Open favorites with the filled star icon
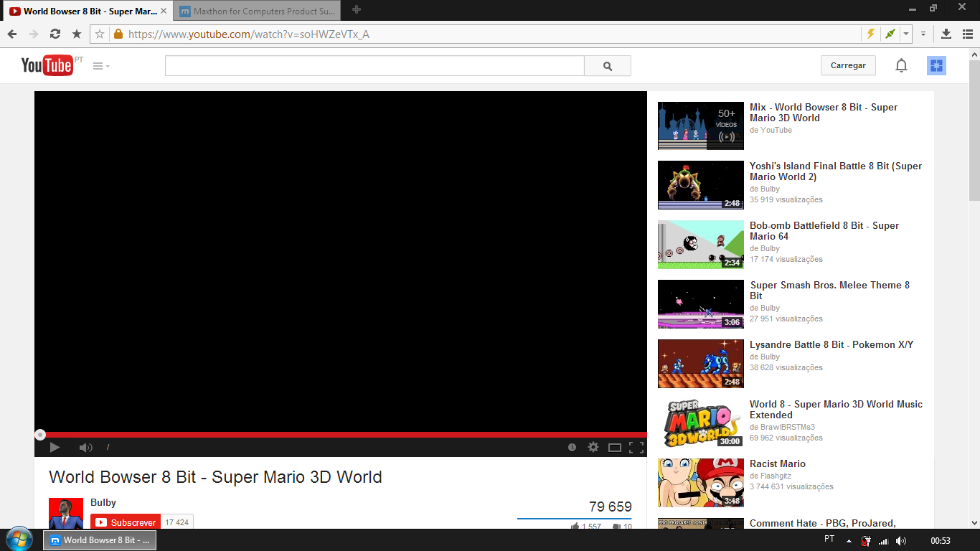 point(77,34)
